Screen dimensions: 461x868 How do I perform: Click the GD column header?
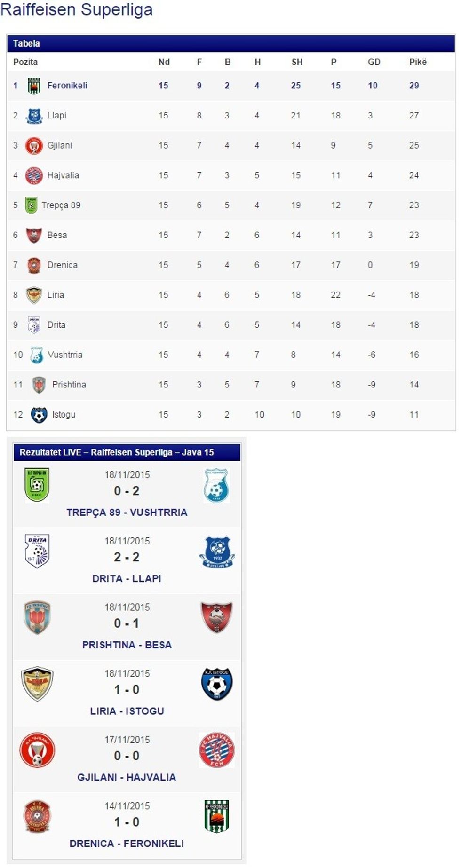(374, 62)
